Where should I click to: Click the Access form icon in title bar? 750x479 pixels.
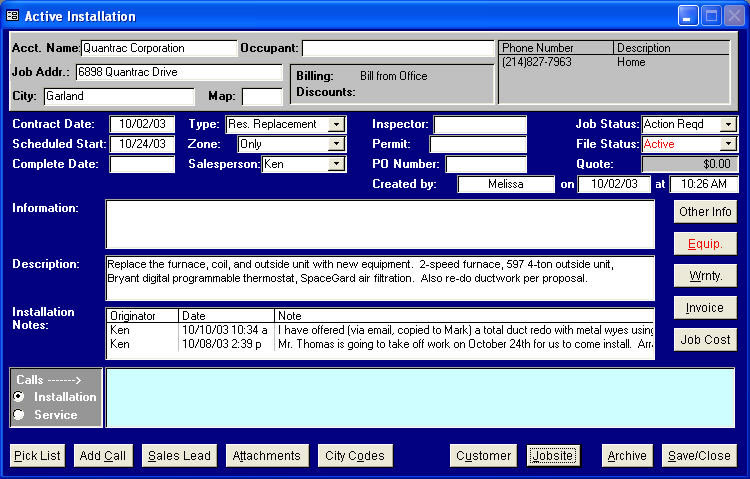(x=13, y=16)
